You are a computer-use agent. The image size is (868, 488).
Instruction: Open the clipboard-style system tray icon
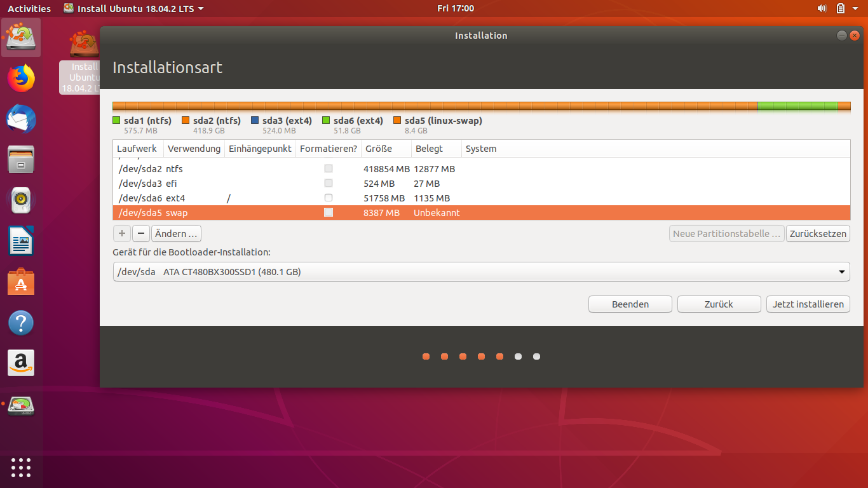[x=840, y=8]
